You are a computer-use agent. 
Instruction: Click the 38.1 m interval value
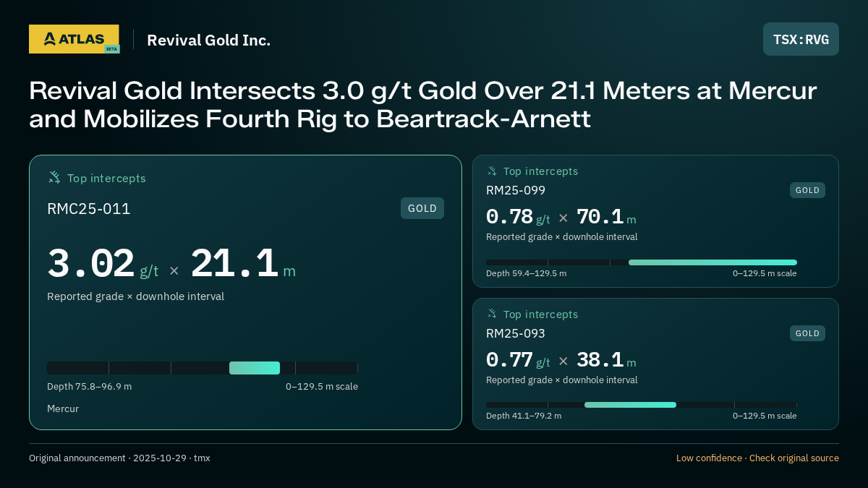click(x=606, y=360)
